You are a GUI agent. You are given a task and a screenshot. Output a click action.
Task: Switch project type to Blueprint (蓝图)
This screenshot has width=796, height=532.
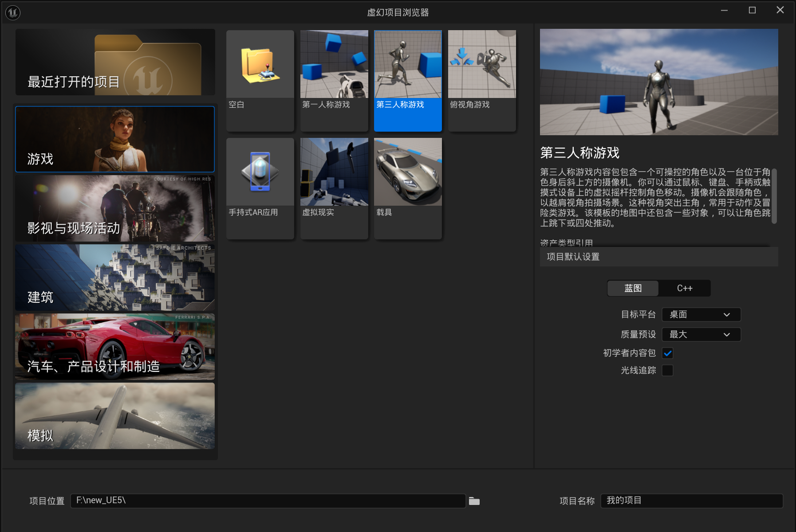point(633,288)
